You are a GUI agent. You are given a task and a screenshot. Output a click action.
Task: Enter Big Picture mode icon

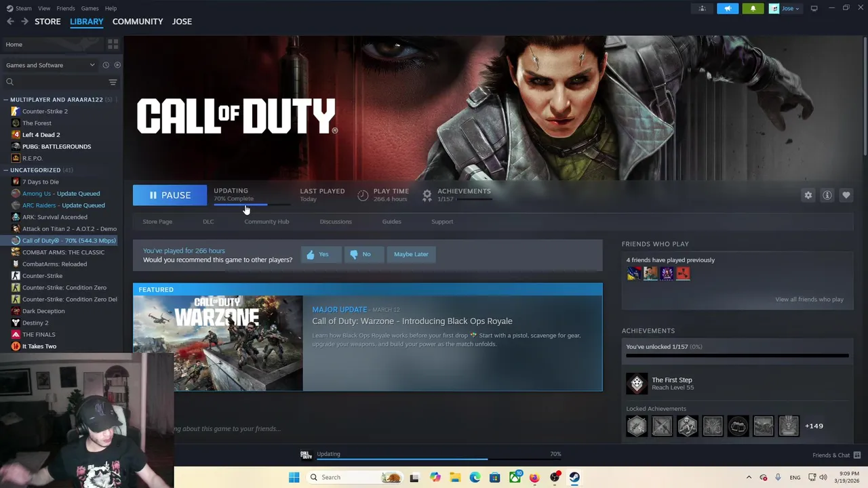click(x=814, y=8)
